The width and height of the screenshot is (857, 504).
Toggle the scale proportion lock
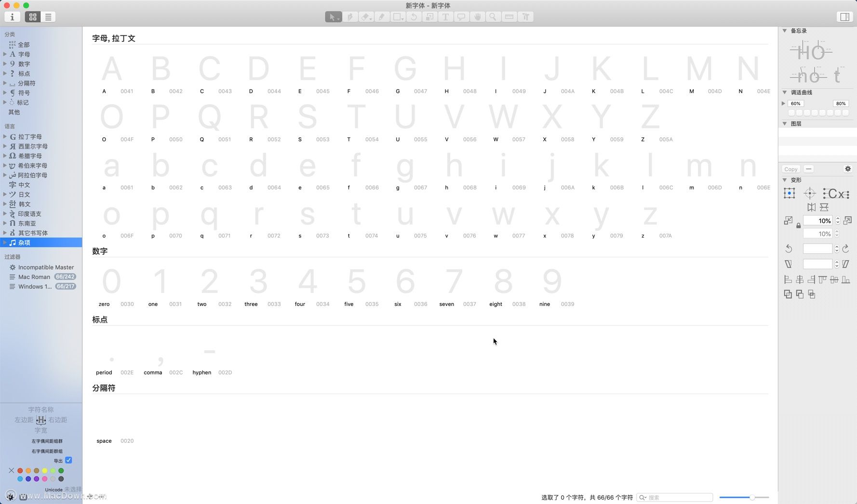(798, 225)
